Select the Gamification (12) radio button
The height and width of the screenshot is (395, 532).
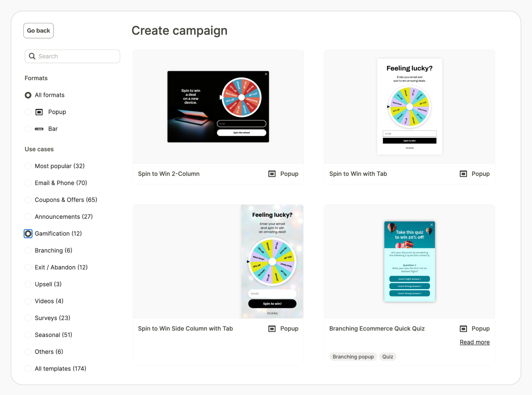[x=28, y=233]
